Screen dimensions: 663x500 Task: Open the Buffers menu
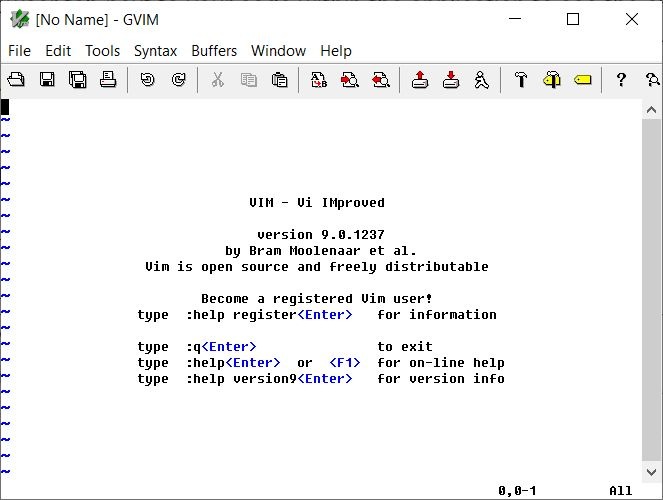coord(214,51)
